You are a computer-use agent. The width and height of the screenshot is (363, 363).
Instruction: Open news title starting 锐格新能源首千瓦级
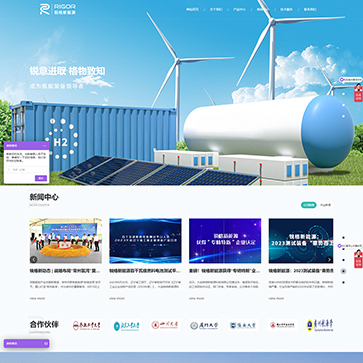pyautogui.click(x=145, y=271)
